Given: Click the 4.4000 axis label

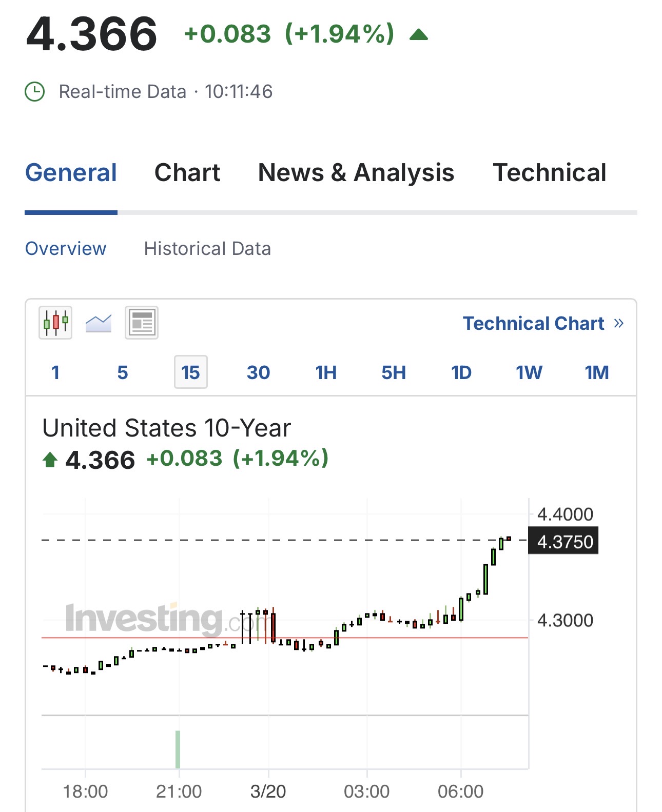Looking at the screenshot, I should [x=565, y=514].
